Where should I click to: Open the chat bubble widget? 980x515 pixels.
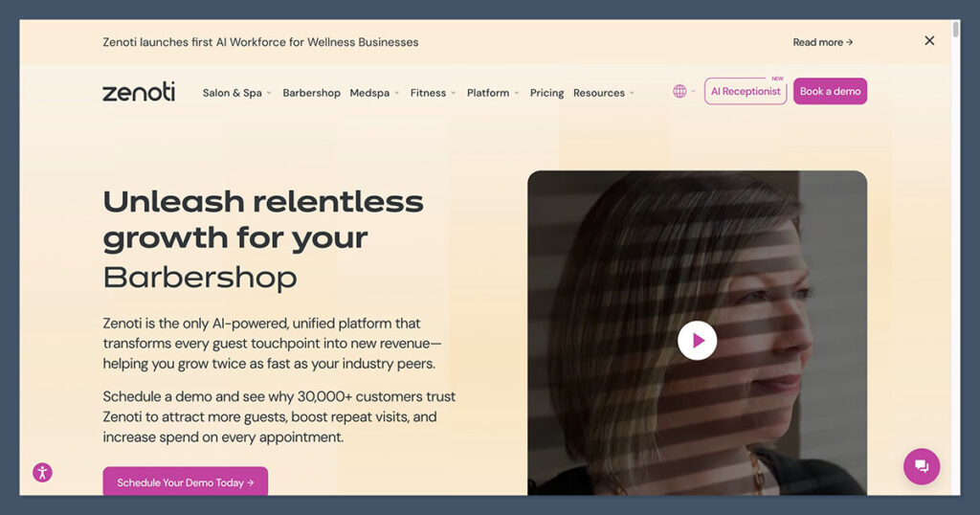(921, 466)
